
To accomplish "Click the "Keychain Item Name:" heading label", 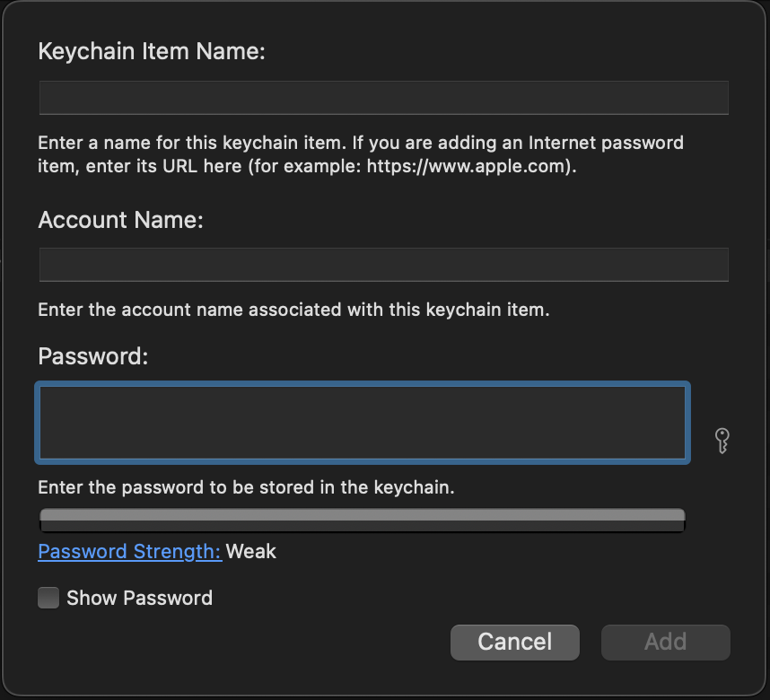I will click(x=152, y=51).
